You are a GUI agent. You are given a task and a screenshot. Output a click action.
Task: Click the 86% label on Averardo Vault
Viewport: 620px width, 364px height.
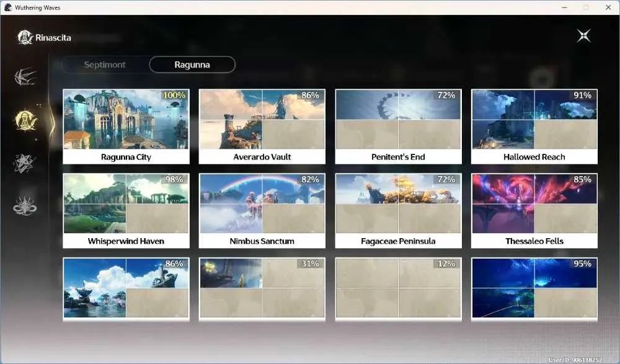point(310,95)
